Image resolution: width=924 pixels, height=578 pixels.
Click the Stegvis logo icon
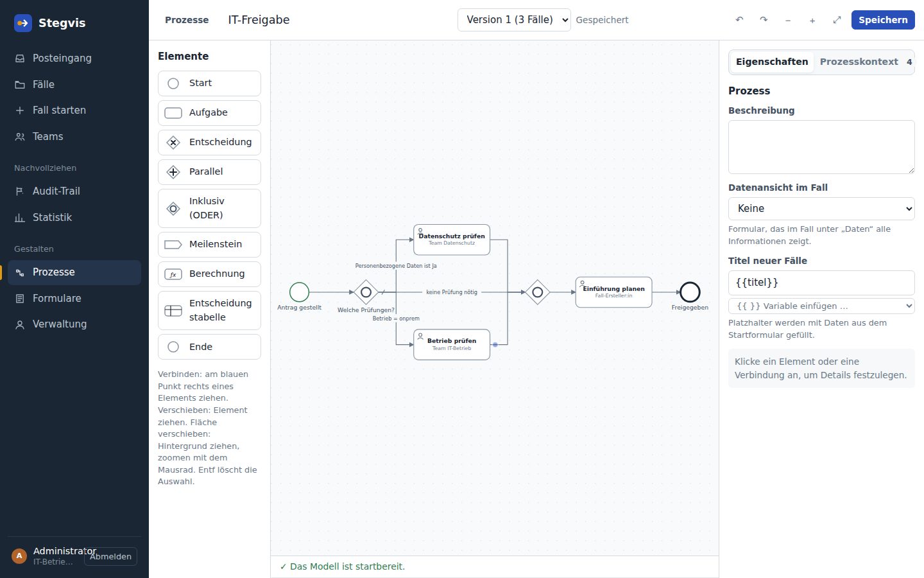point(23,23)
